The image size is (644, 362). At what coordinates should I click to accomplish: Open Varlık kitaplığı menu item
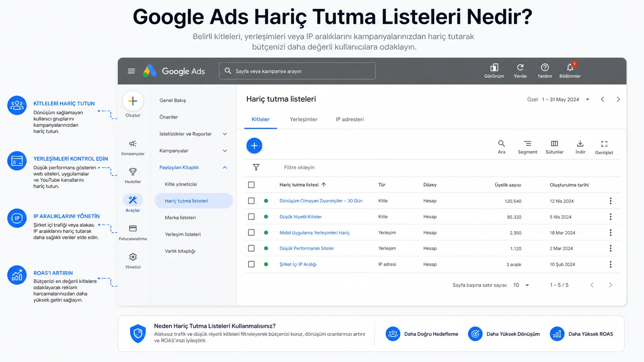pyautogui.click(x=180, y=251)
